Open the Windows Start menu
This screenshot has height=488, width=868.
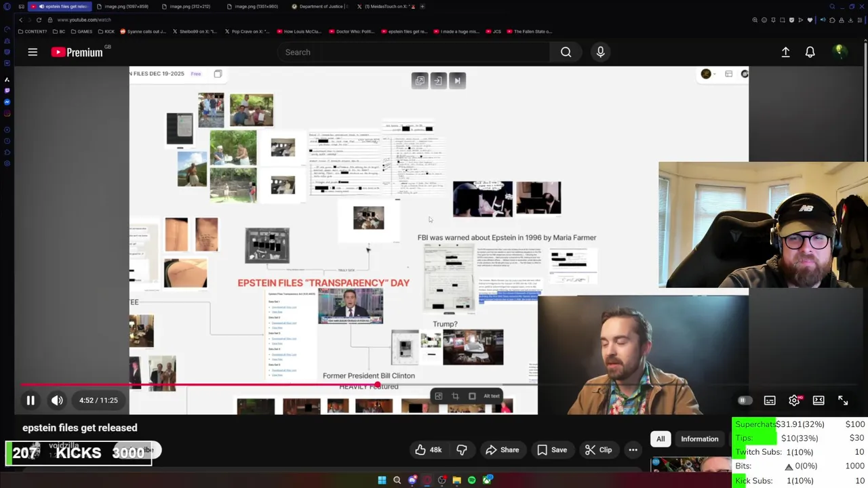382,481
